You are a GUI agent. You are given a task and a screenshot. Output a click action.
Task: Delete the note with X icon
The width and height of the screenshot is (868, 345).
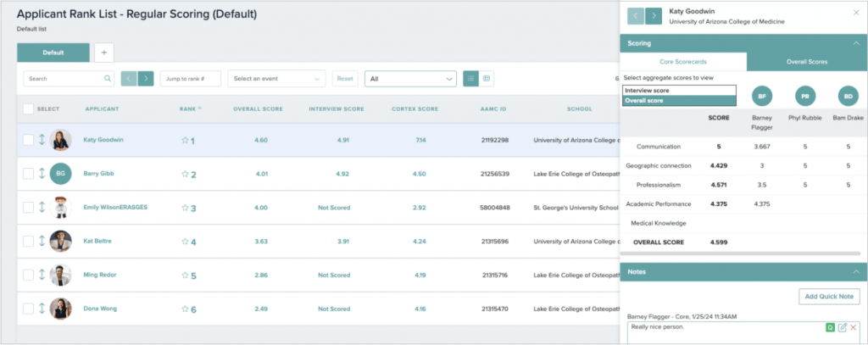[x=854, y=327]
